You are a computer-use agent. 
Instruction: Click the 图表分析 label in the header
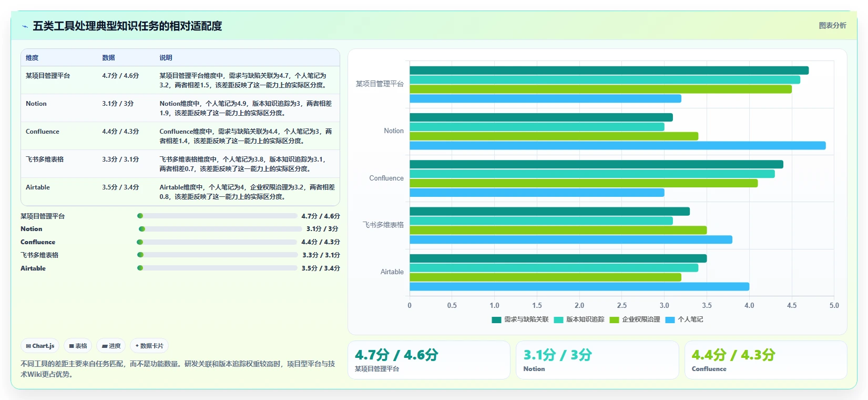tap(832, 25)
